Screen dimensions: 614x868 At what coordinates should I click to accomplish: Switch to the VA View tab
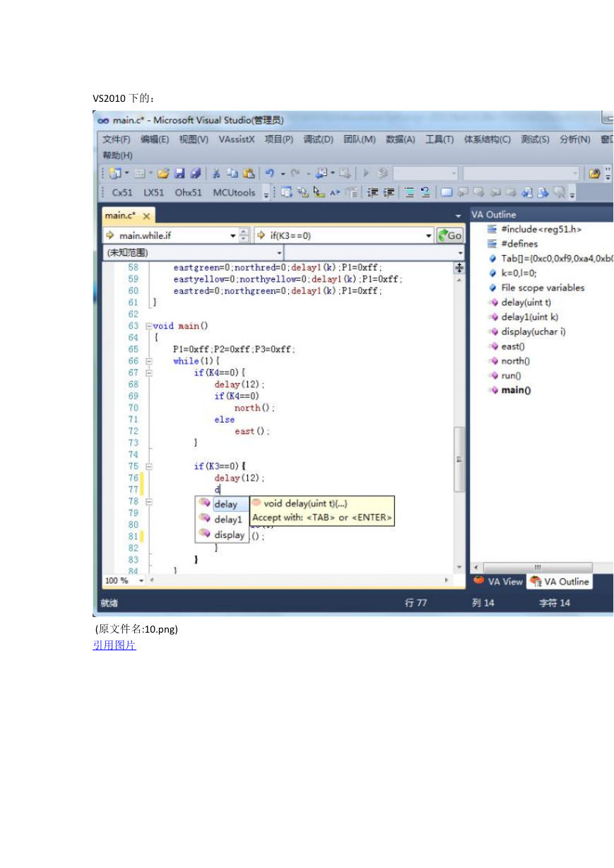(x=498, y=582)
